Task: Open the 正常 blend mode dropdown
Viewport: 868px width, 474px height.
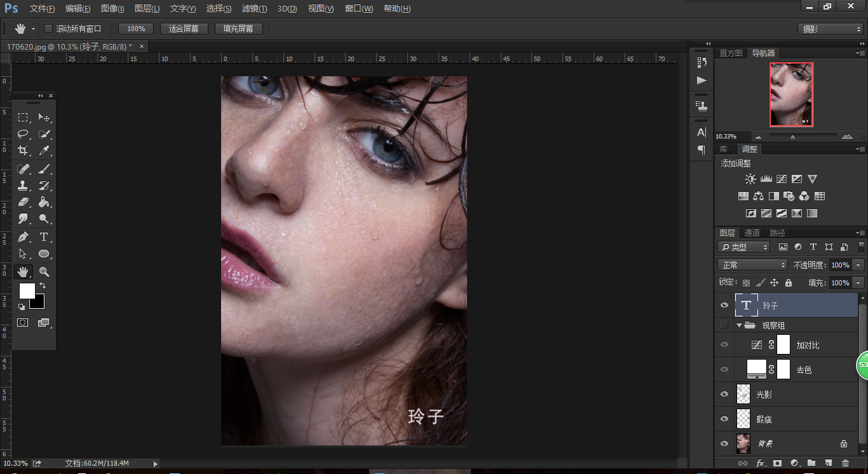Action: [x=752, y=265]
